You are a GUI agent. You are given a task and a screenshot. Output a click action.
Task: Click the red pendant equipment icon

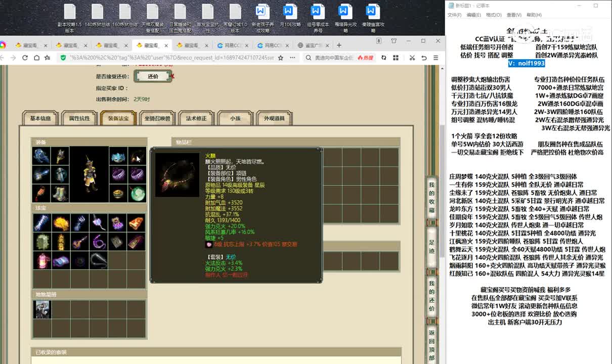coord(41,194)
